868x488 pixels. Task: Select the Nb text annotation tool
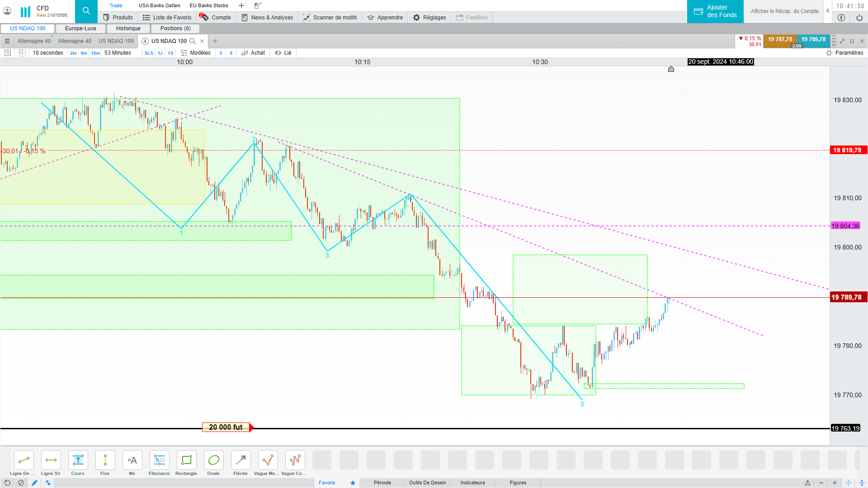[132, 460]
